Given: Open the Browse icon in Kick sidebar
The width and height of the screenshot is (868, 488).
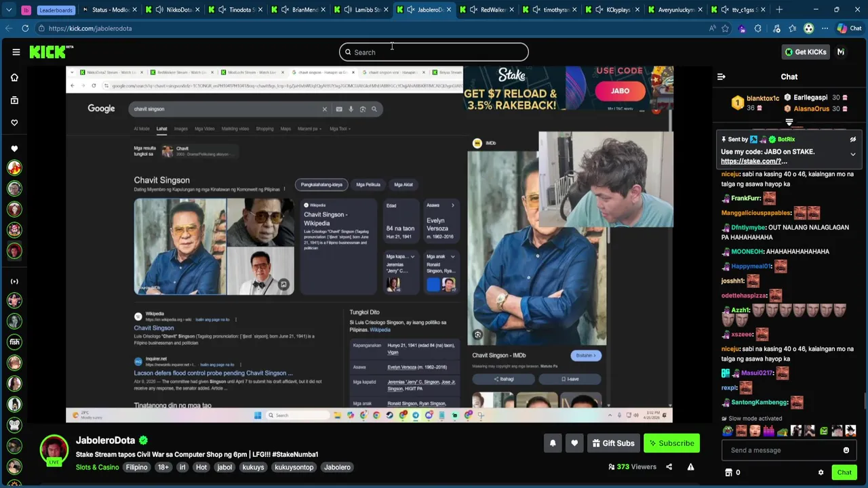Looking at the screenshot, I should click(x=14, y=100).
